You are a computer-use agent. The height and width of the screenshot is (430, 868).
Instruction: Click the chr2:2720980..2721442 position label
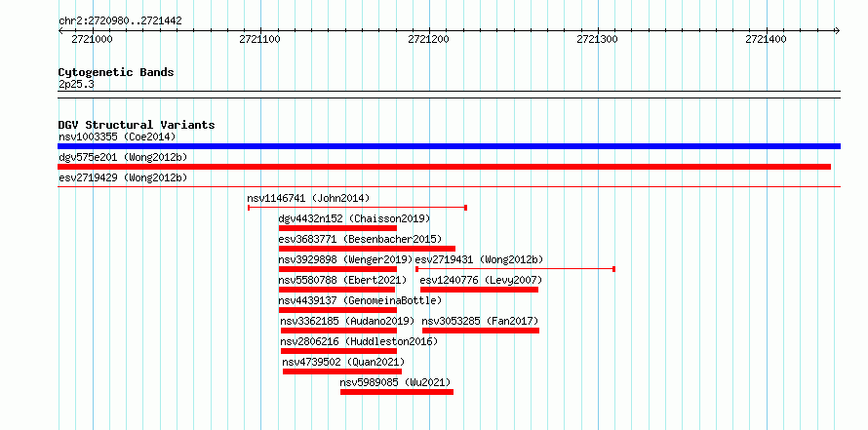coord(120,21)
